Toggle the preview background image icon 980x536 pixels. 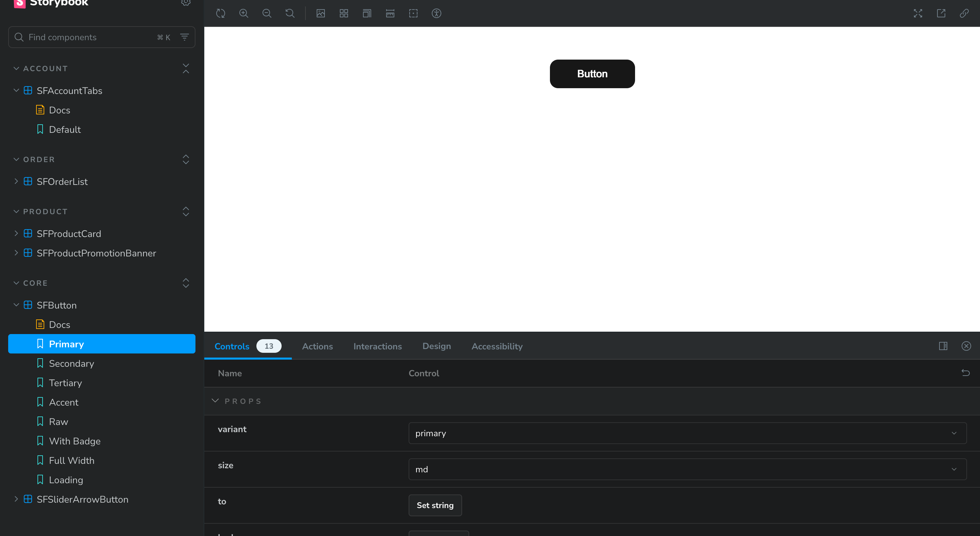click(321, 13)
